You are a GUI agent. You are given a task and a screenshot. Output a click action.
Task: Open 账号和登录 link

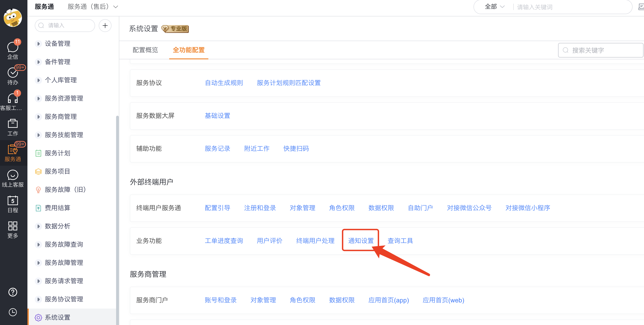(221, 300)
